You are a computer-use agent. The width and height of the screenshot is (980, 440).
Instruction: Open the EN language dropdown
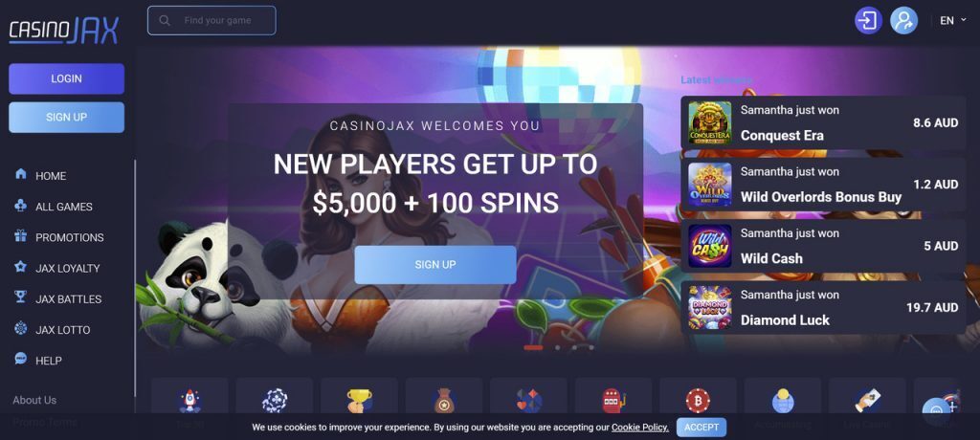point(953,21)
